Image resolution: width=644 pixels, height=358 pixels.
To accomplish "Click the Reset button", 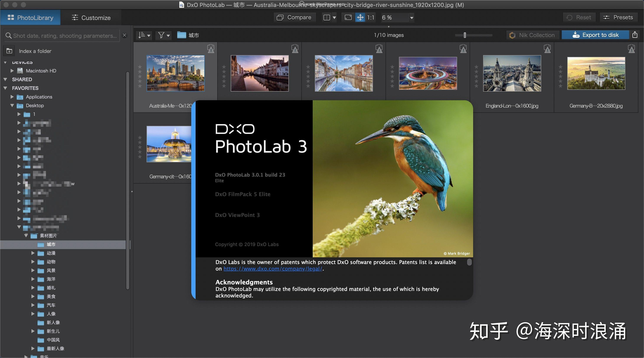I will point(579,18).
